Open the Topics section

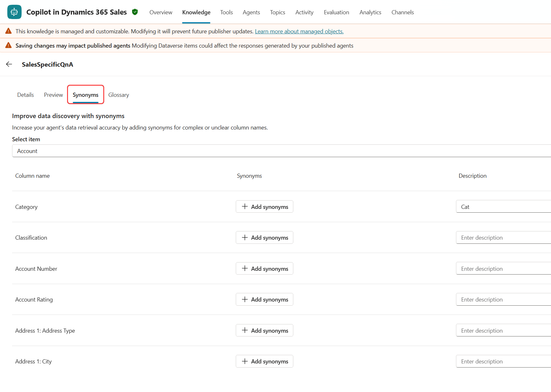[x=277, y=12]
